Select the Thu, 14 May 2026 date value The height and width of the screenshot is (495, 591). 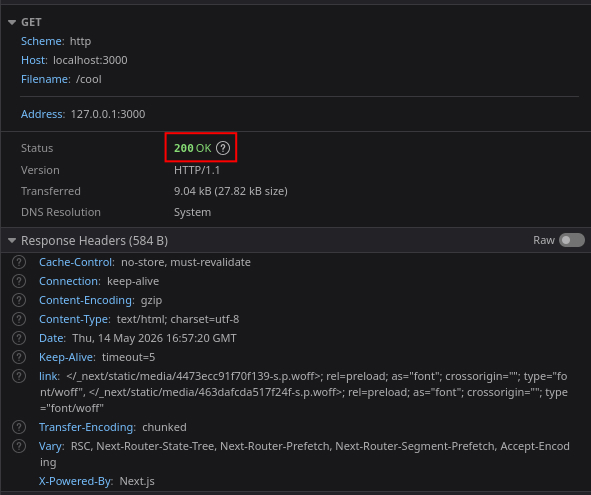155,338
